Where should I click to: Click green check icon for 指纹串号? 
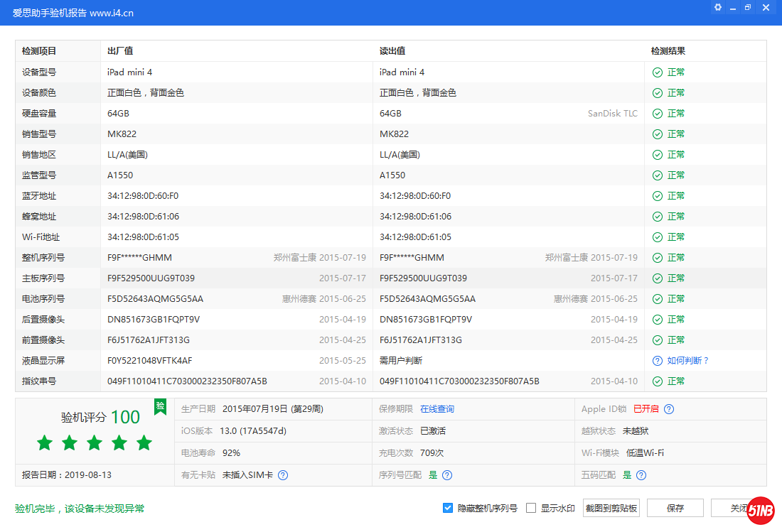click(658, 381)
